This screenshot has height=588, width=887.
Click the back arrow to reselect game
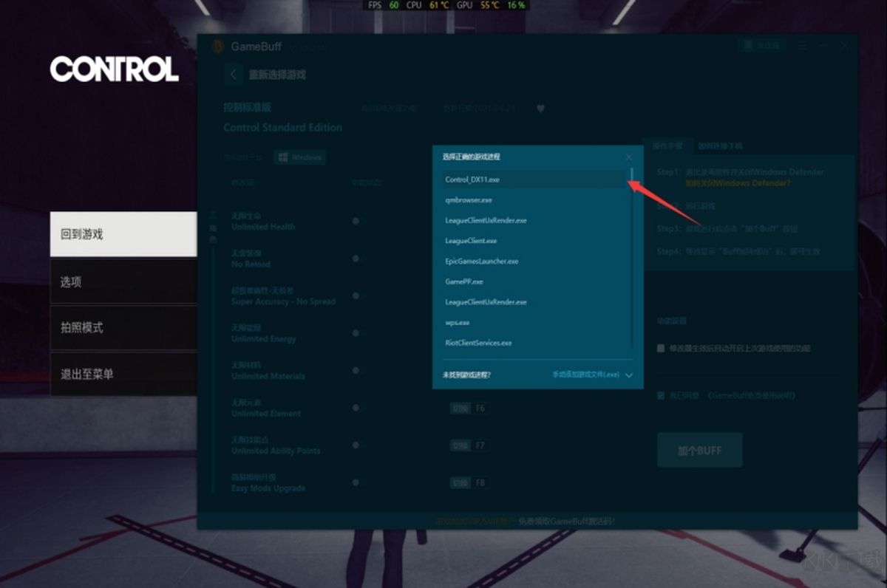pyautogui.click(x=234, y=75)
